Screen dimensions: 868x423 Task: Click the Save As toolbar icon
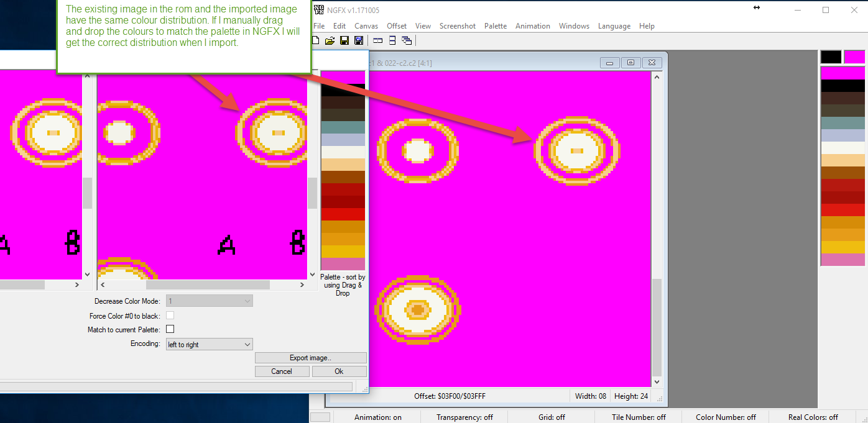(359, 41)
